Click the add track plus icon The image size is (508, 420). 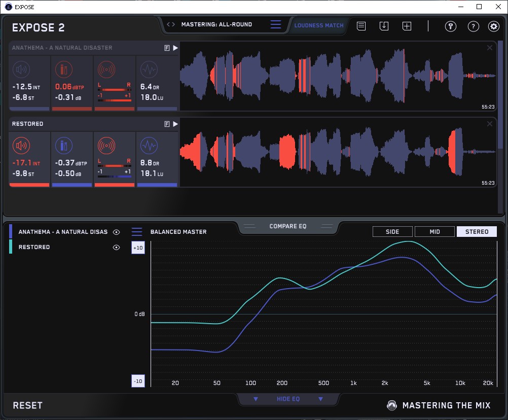[x=407, y=26]
